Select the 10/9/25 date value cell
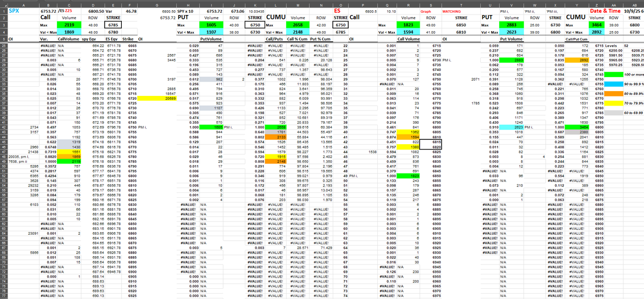 coord(634,10)
